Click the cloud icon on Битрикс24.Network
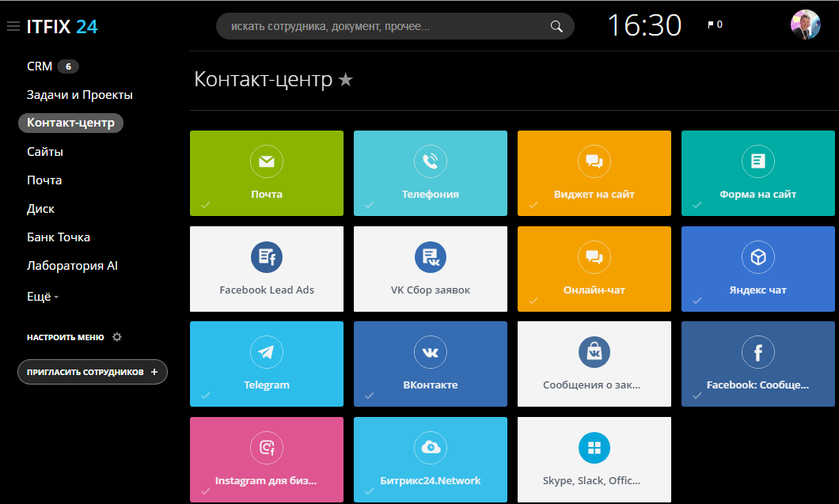This screenshot has width=839, height=504. pos(431,447)
